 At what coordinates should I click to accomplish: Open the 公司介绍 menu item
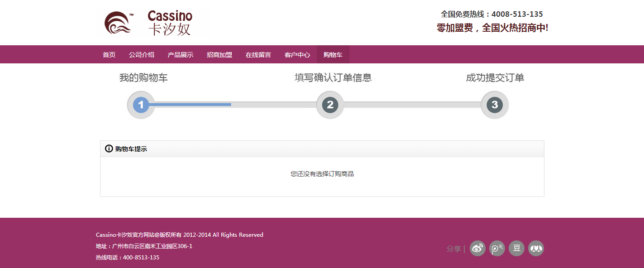pos(141,55)
